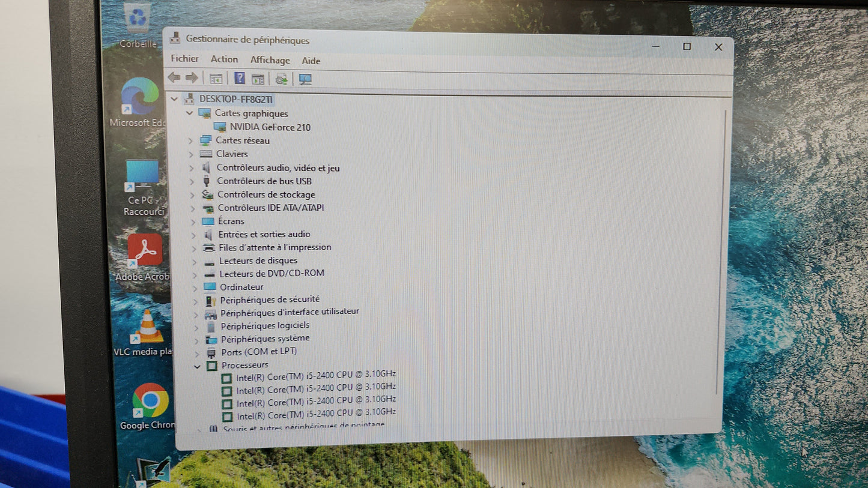
Task: Expand the Cartes réseau category
Action: 191,140
